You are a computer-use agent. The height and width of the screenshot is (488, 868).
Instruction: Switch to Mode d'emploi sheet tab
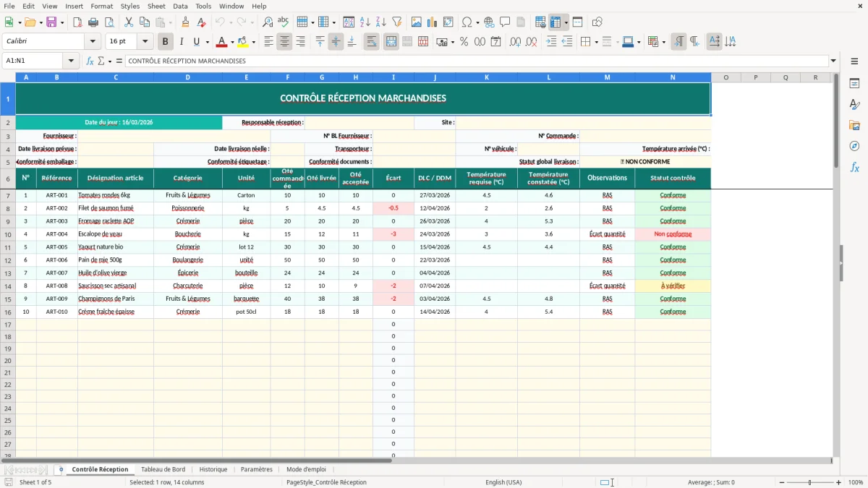(x=306, y=469)
